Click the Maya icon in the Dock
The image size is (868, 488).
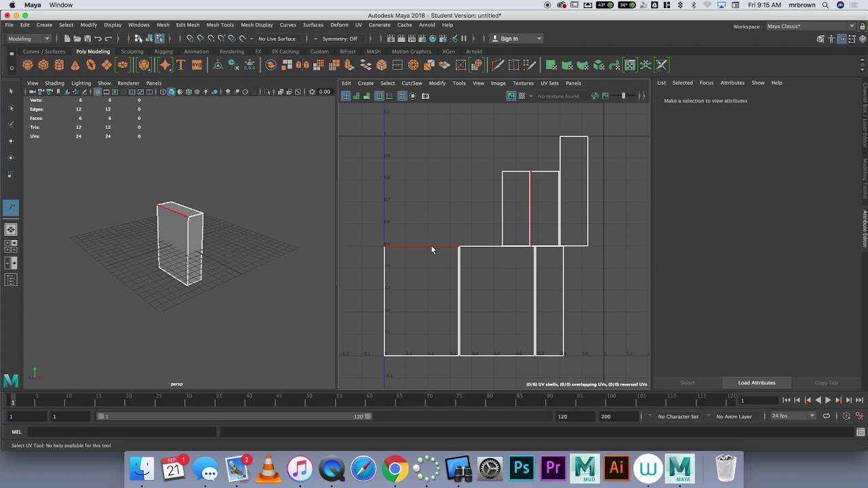pos(680,468)
